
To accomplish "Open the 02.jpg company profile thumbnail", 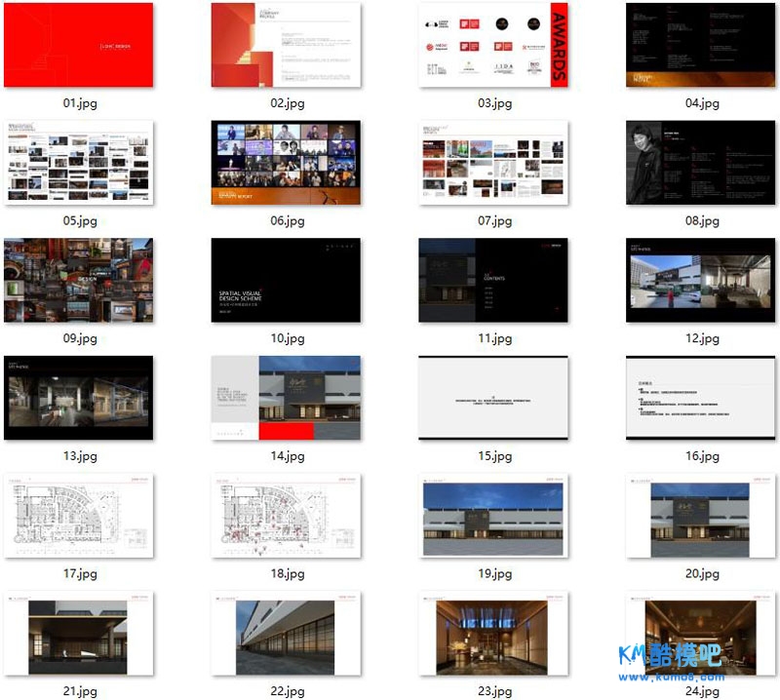I will pyautogui.click(x=286, y=45).
